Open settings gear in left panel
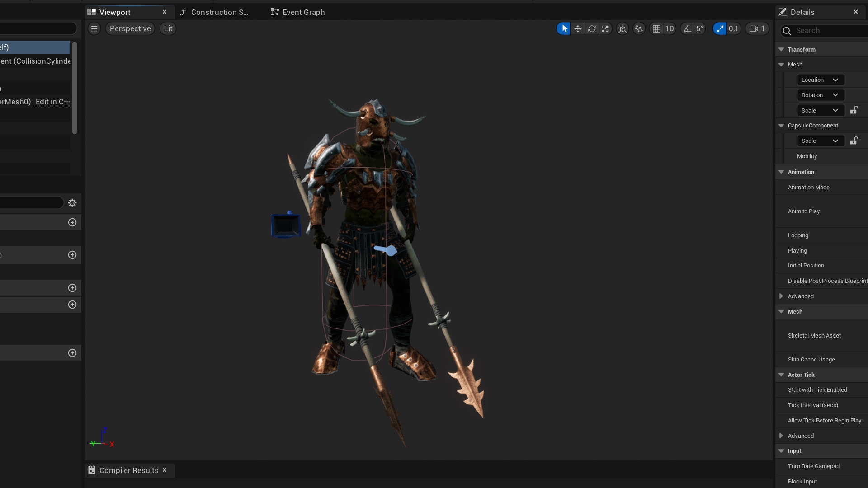868x488 pixels. pyautogui.click(x=72, y=203)
